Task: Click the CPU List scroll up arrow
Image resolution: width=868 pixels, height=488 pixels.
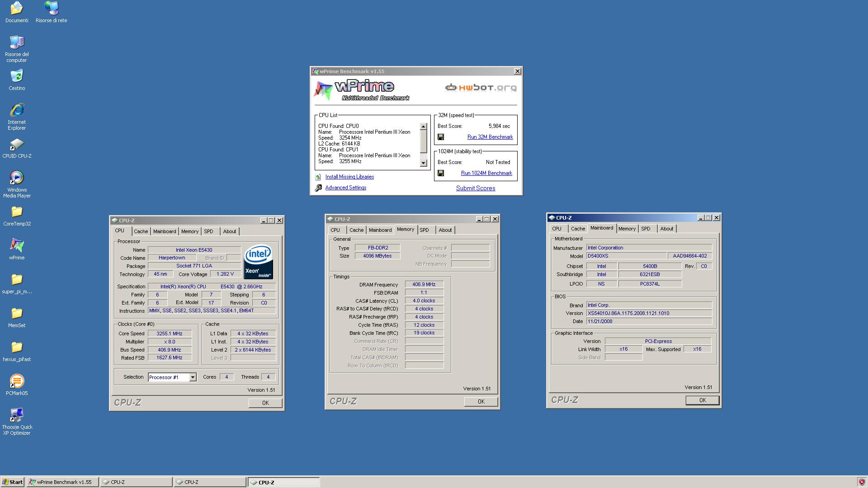Action: [x=424, y=127]
